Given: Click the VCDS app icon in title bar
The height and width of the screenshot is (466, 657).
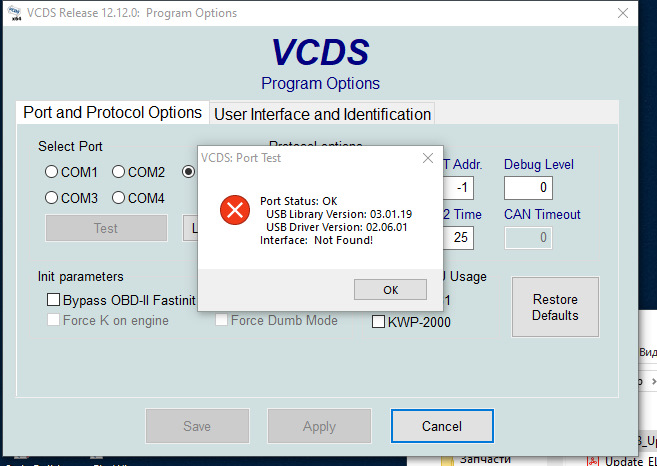Looking at the screenshot, I should pos(14,14).
